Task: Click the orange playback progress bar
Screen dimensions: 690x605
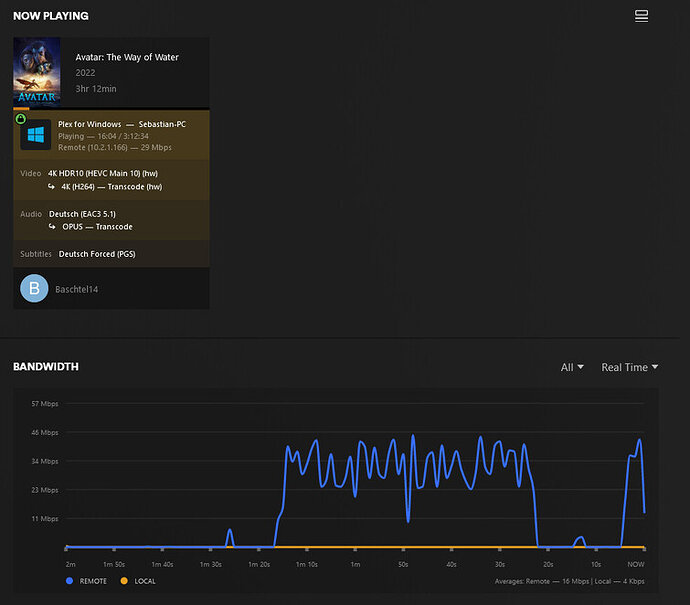Action: coord(21,108)
